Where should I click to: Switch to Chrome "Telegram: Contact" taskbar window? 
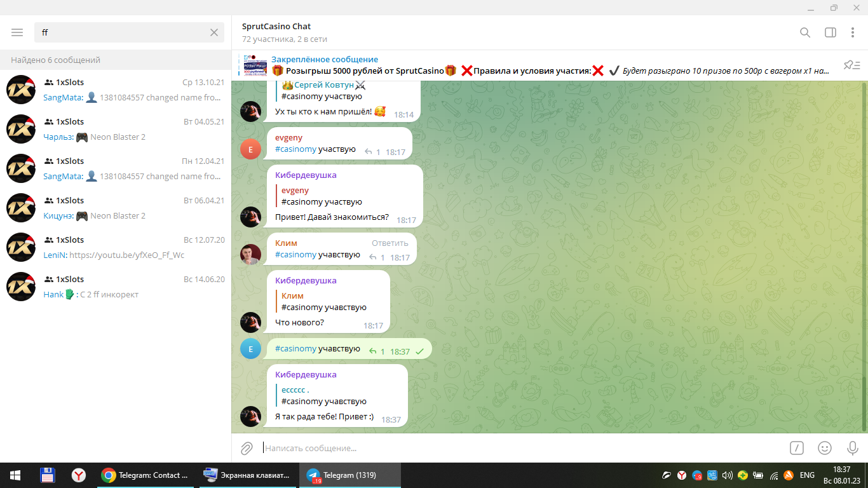pos(145,475)
